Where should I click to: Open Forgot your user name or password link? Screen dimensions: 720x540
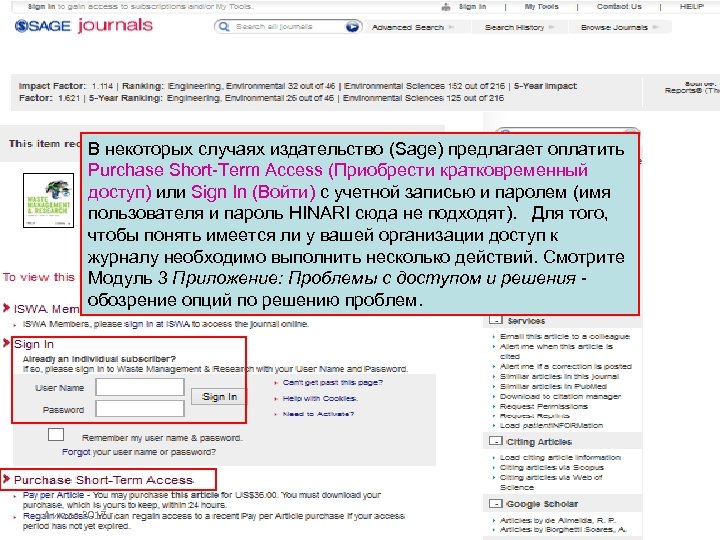coord(139,452)
